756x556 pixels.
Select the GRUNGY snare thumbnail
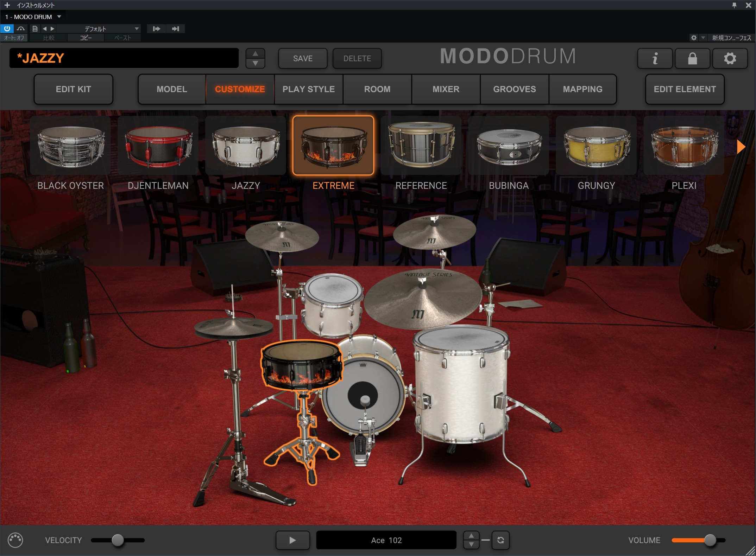pyautogui.click(x=596, y=145)
